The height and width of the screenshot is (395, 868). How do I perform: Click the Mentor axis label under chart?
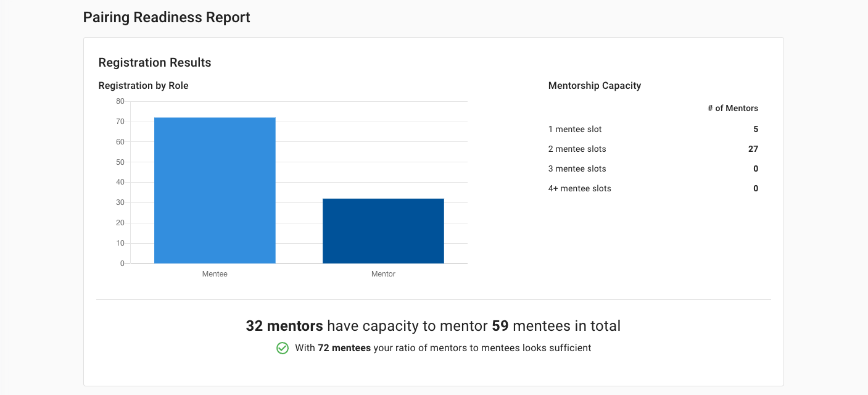pyautogui.click(x=383, y=274)
